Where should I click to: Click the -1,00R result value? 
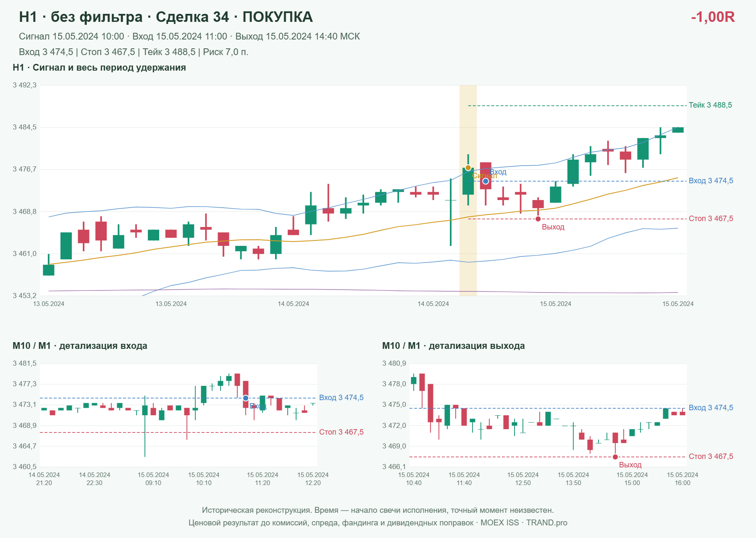[713, 17]
